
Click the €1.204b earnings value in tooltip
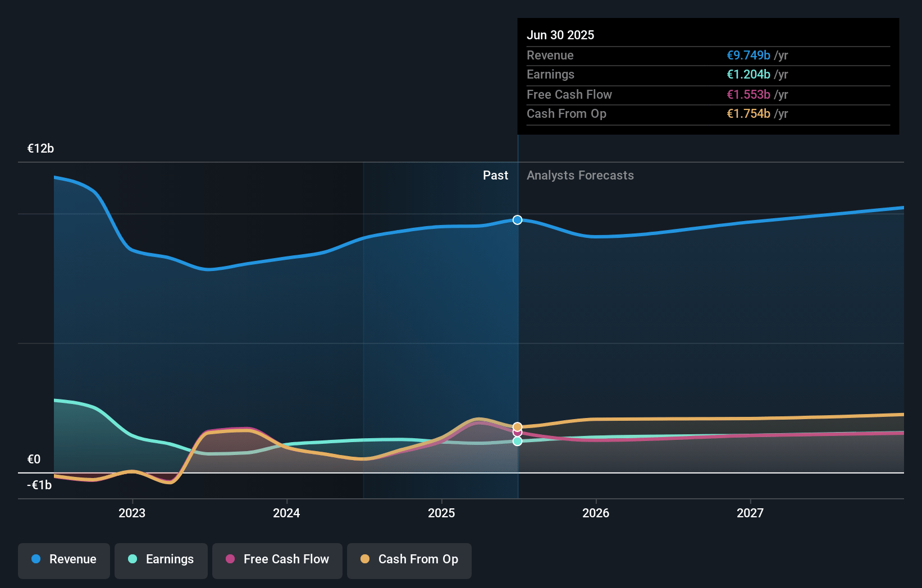point(748,75)
